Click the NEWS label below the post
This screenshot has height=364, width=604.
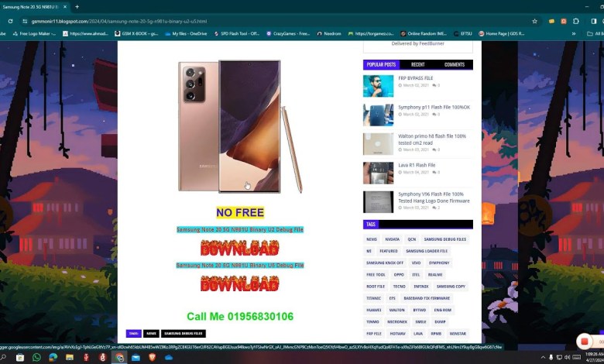click(151, 334)
